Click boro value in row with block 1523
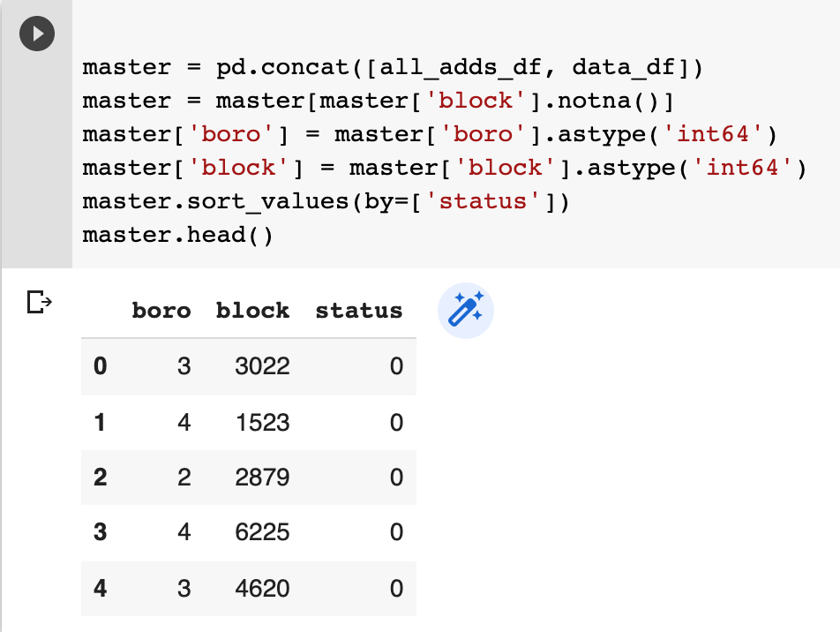 pyautogui.click(x=184, y=423)
